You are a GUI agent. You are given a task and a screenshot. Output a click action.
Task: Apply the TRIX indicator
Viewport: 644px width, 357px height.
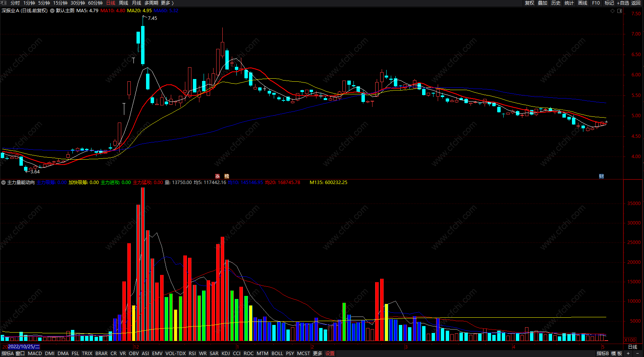pos(87,354)
